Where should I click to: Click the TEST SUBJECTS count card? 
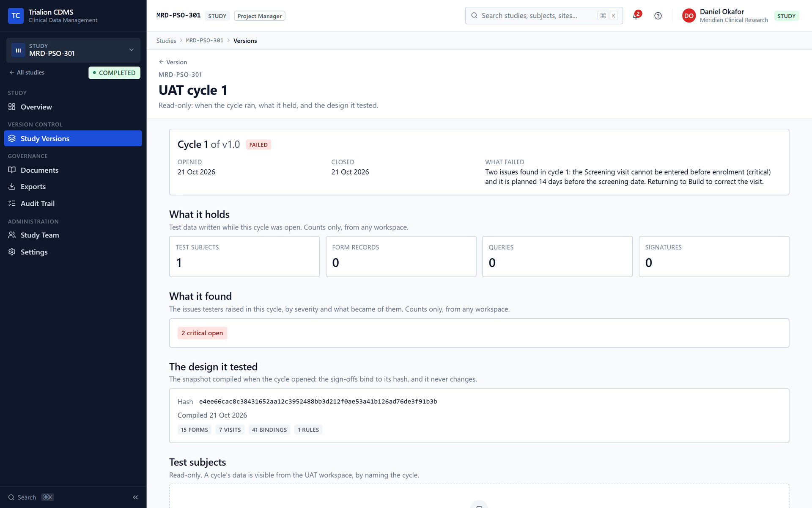point(244,257)
